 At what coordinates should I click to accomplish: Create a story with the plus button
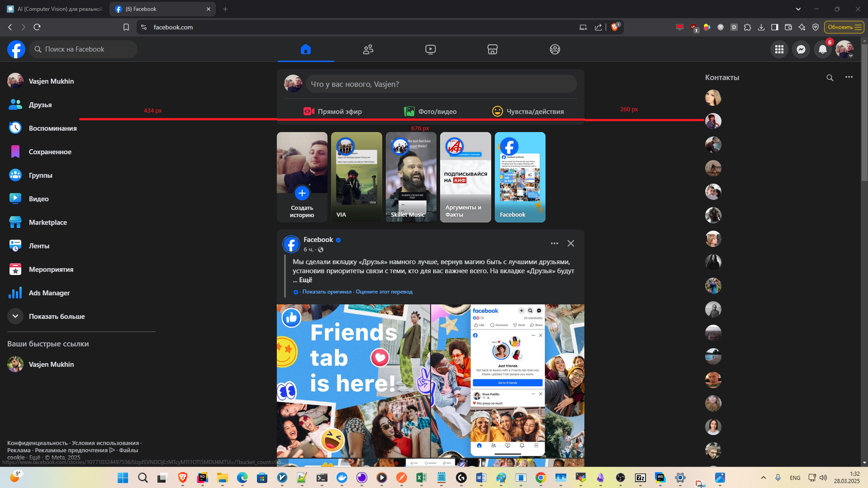302,193
